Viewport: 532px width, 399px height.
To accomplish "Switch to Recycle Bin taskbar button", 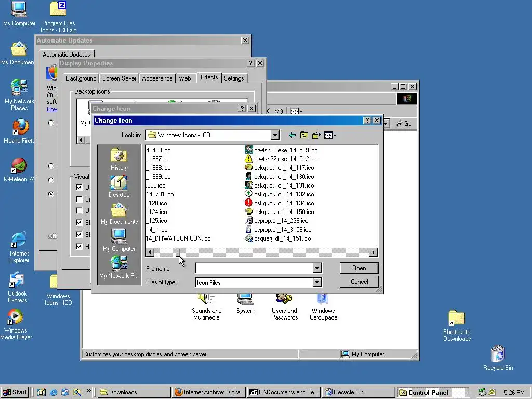I will click(358, 392).
